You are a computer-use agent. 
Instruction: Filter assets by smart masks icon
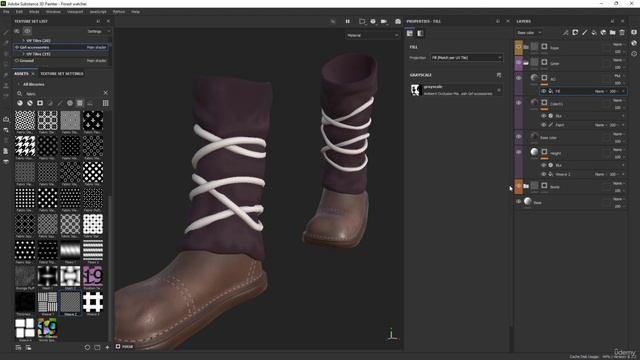(x=40, y=103)
